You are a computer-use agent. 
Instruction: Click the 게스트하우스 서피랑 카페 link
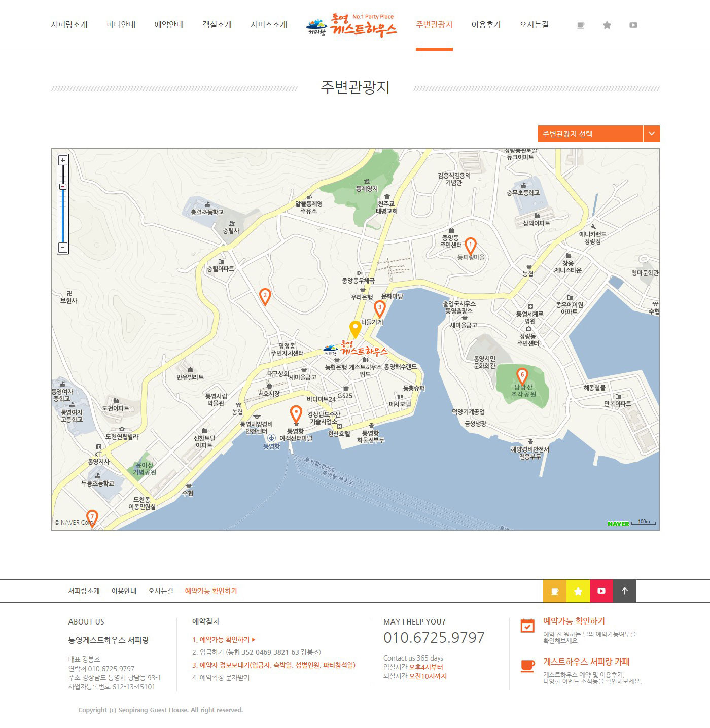point(586,662)
